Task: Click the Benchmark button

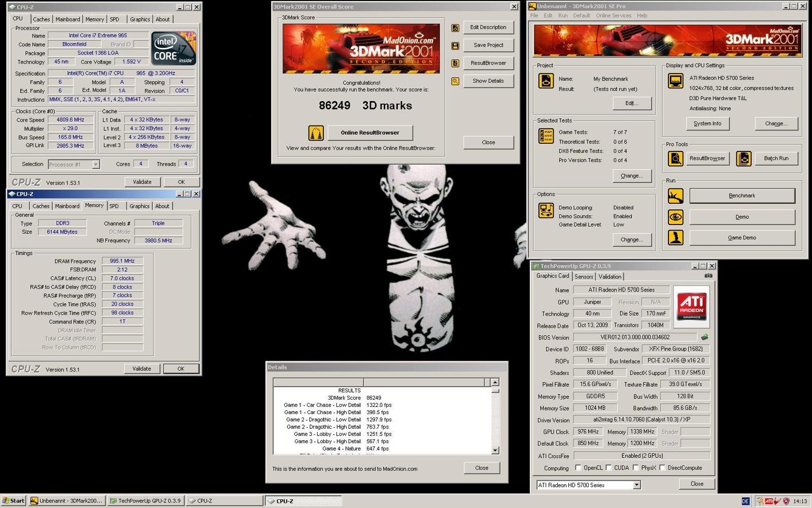Action: click(x=742, y=196)
